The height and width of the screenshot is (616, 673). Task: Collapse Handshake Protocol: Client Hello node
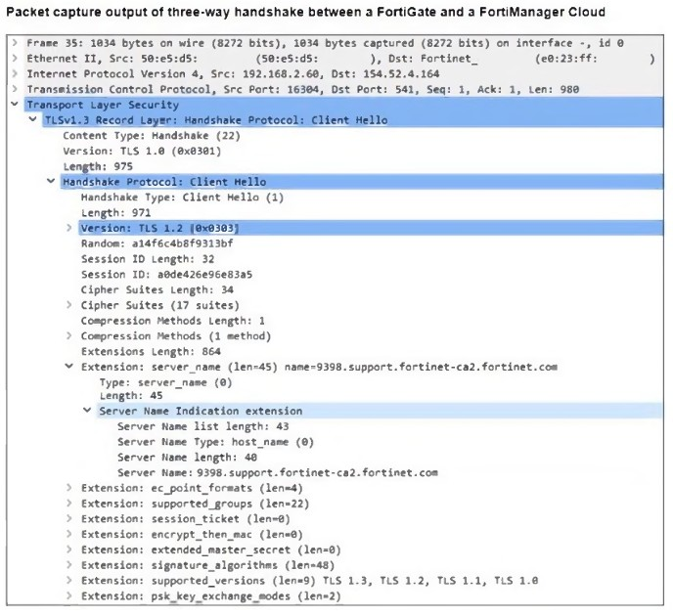pyautogui.click(x=51, y=181)
